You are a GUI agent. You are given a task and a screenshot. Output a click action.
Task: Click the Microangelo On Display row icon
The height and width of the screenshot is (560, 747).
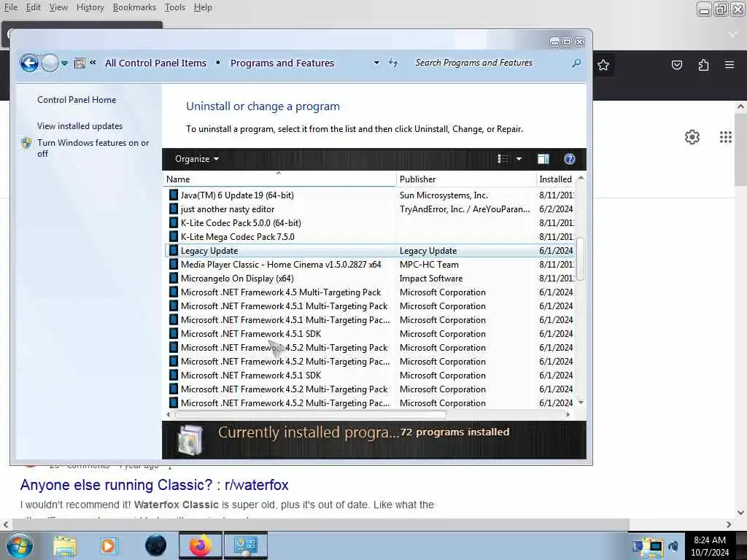[x=174, y=278]
